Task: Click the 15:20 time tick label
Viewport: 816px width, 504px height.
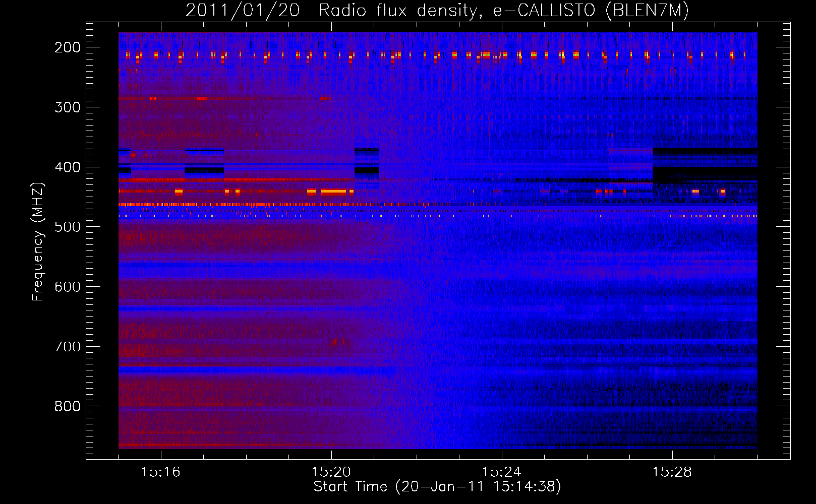Action: 331,472
